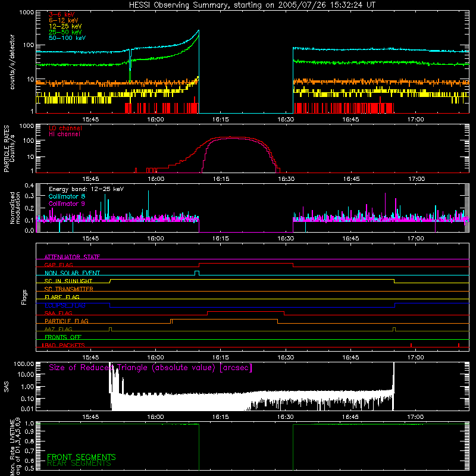
Task: Click the Size of Reduced Triangle caption
Action: (151, 368)
